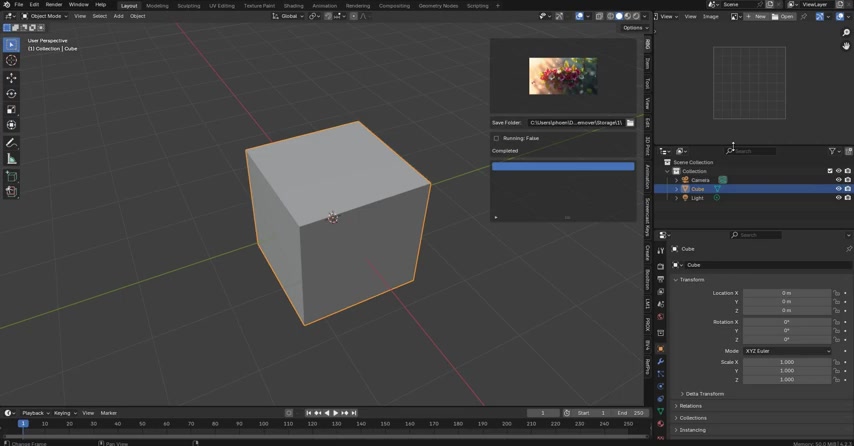Click New in the image editor
Image resolution: width=854 pixels, height=446 pixels.
757,17
